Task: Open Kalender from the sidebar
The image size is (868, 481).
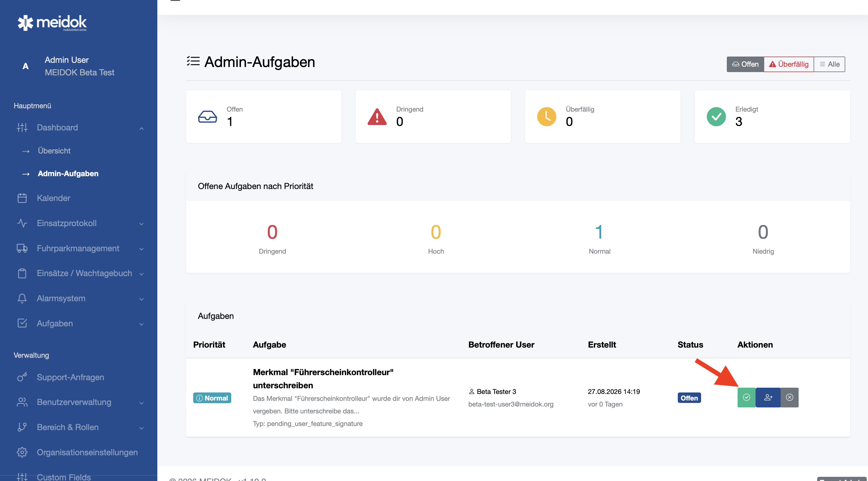Action: pyautogui.click(x=53, y=198)
